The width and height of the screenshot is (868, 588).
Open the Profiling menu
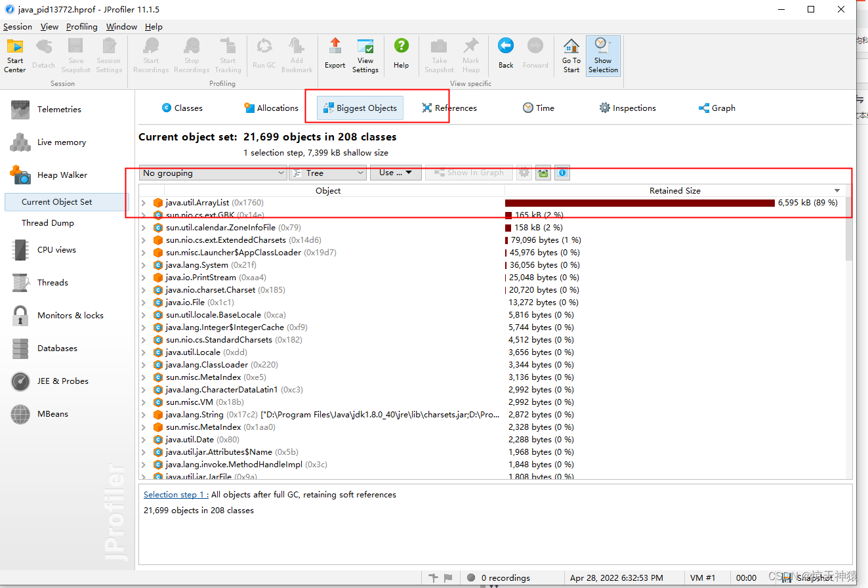click(x=82, y=27)
